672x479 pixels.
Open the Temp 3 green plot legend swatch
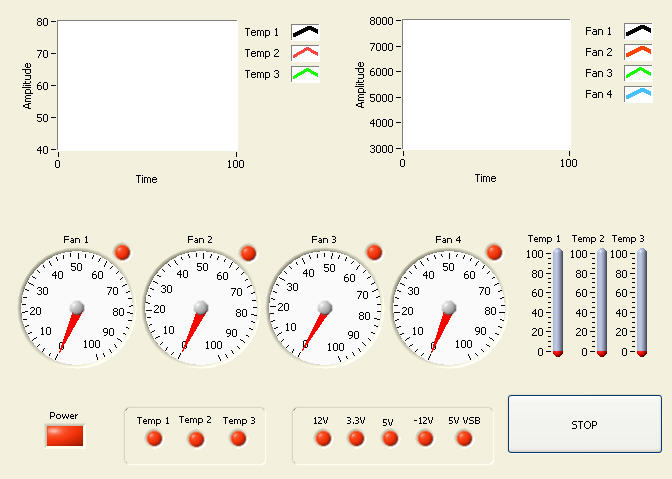[x=305, y=74]
